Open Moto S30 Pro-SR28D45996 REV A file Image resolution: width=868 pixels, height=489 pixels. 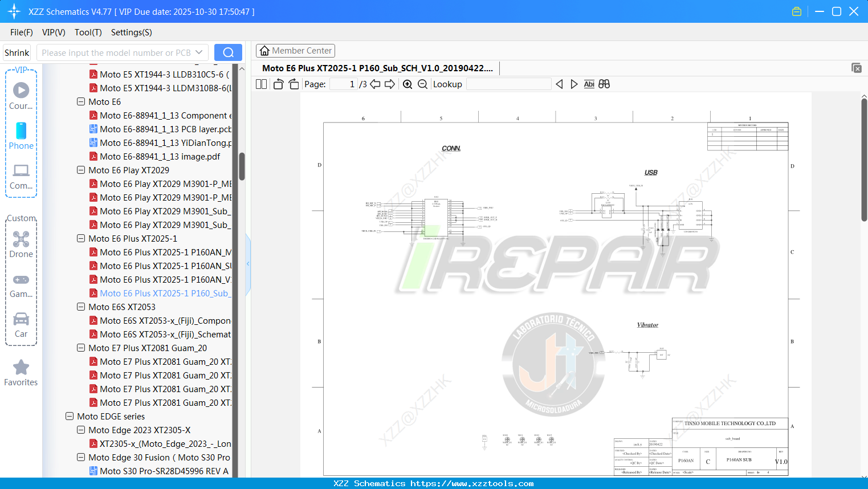(x=159, y=471)
